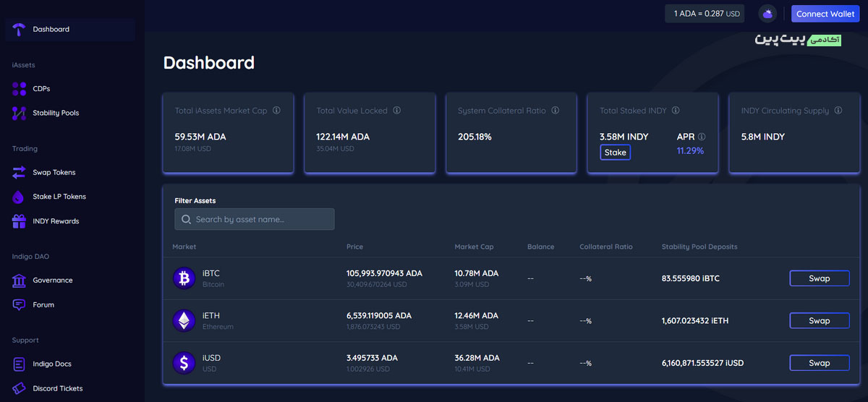Click the Stability Pool Deposits column header
The width and height of the screenshot is (868, 402).
(x=699, y=247)
